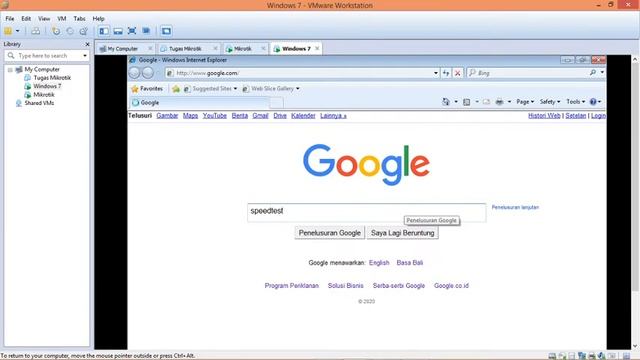This screenshot has width=640, height=360.
Task: Click the console view toolbar icon
Action: point(166,31)
